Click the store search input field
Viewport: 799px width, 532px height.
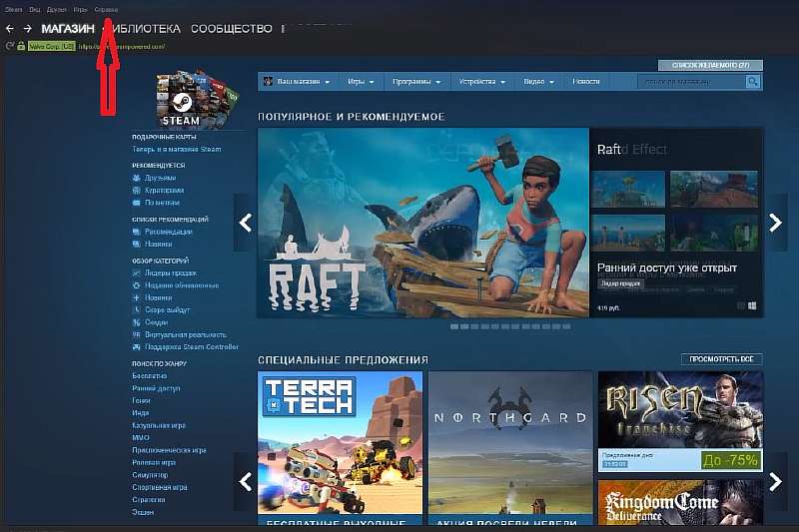tap(689, 81)
